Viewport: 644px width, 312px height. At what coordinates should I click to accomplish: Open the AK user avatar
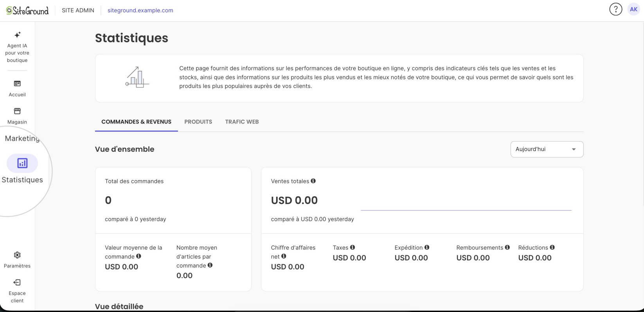[x=633, y=9]
